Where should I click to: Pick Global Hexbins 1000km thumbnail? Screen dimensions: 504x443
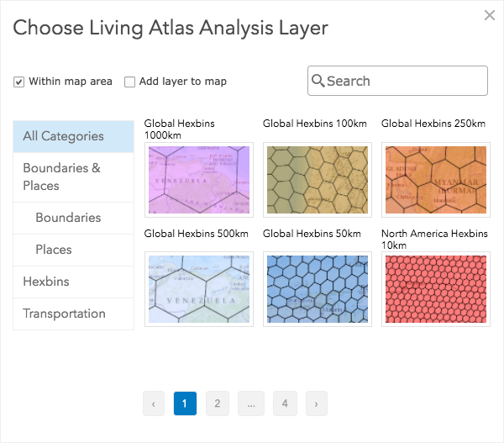[x=198, y=181]
